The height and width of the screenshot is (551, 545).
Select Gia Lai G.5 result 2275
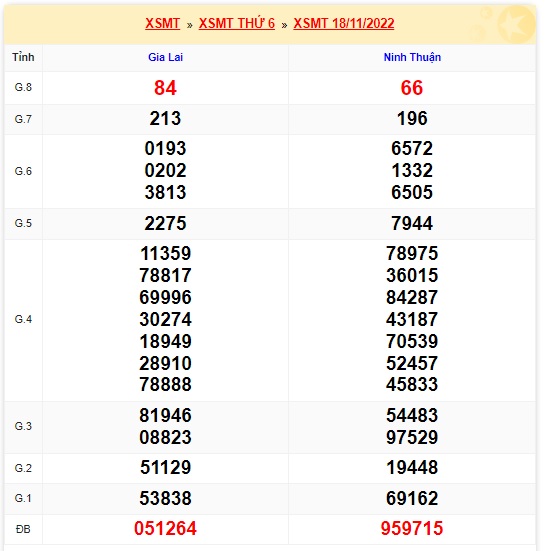pos(165,223)
